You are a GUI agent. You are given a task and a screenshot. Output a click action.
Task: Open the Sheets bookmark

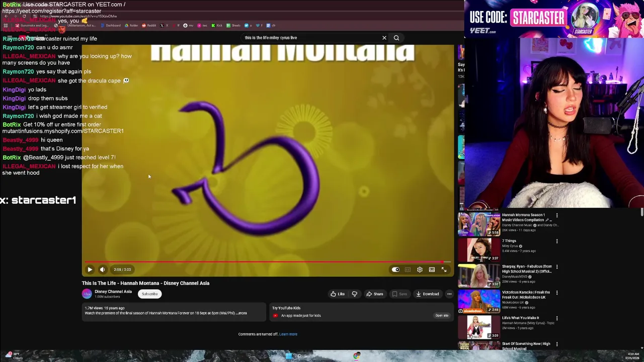click(233, 25)
